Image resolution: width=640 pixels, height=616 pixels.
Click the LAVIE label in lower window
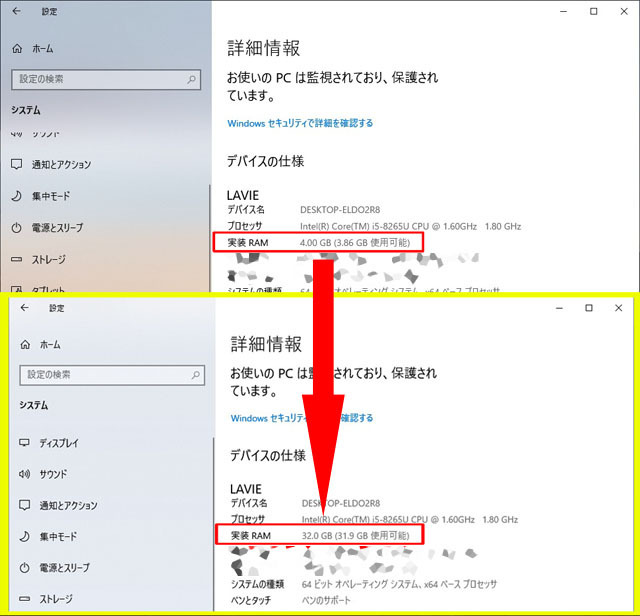pos(246,489)
